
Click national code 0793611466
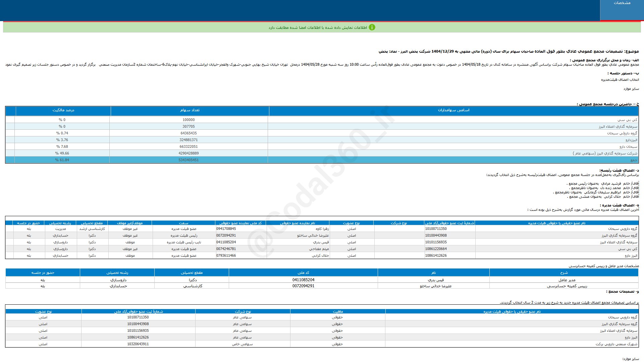[226, 256]
